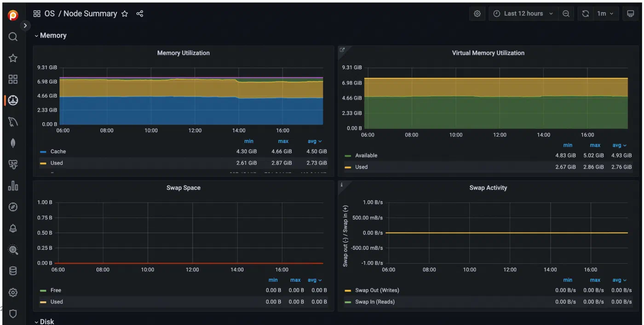Open the bar-chart sidebar icon
This screenshot has width=644, height=325.
point(13,186)
